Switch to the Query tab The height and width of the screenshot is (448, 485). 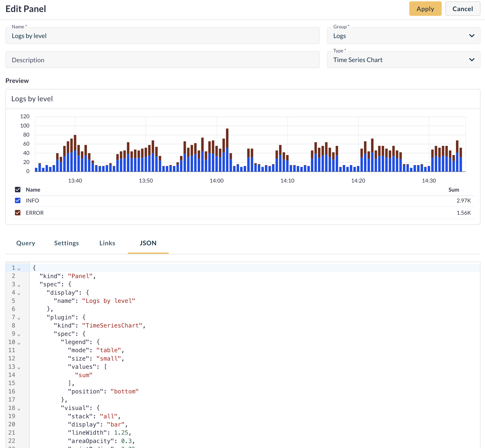pos(26,243)
